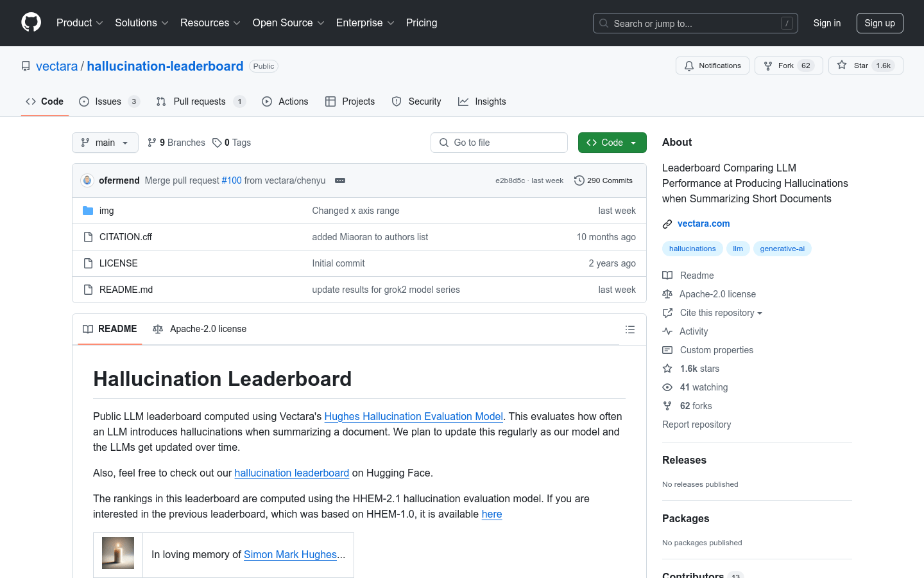Open the CITATION.cff file
This screenshot has height=578, width=924.
[126, 237]
